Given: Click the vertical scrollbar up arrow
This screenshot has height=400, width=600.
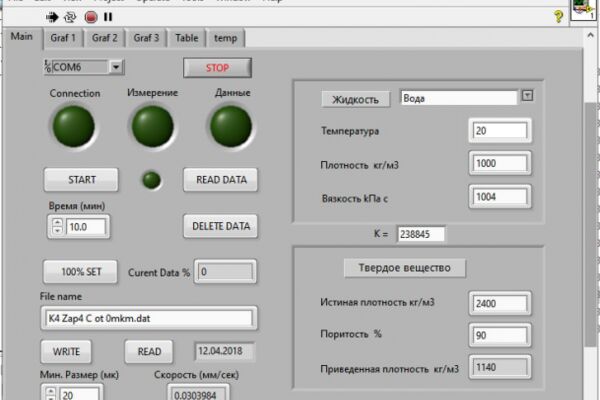Looking at the screenshot, I should coord(590,35).
